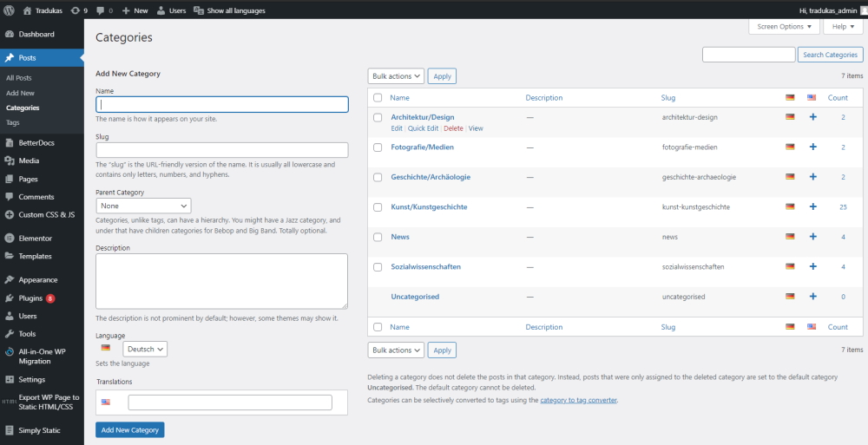Open Appearance in the sidebar menu
868x445 pixels.
point(42,279)
